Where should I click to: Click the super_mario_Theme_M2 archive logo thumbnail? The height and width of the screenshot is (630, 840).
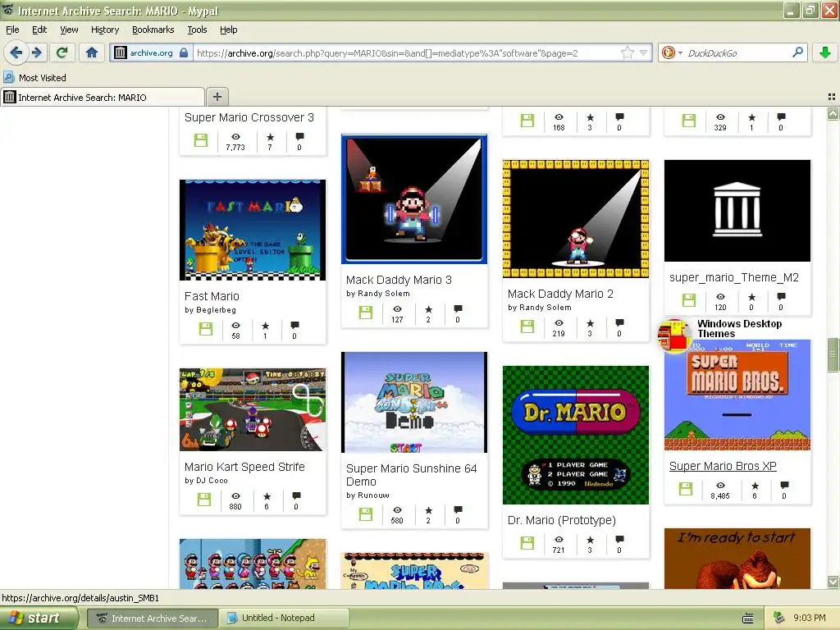(737, 211)
